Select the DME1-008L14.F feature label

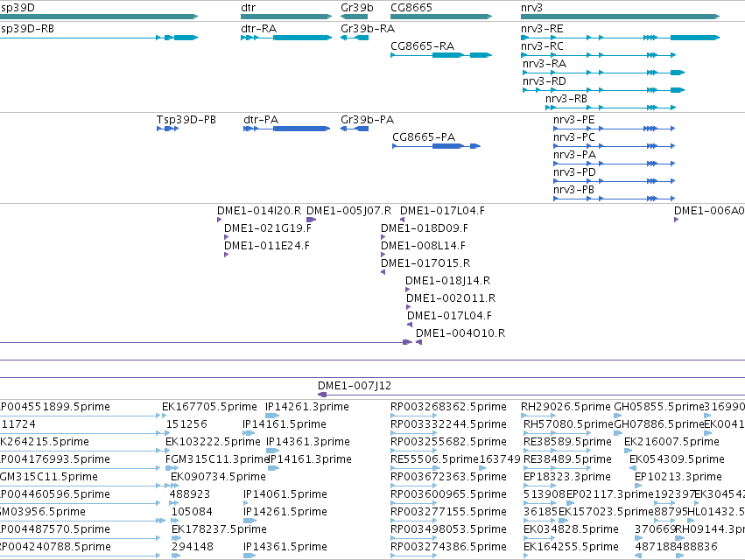point(423,246)
